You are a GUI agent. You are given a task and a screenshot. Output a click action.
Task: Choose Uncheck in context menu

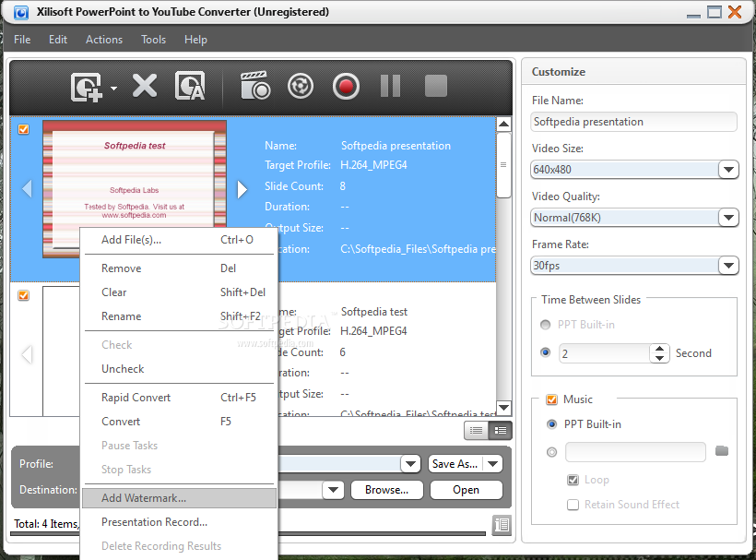(180, 369)
